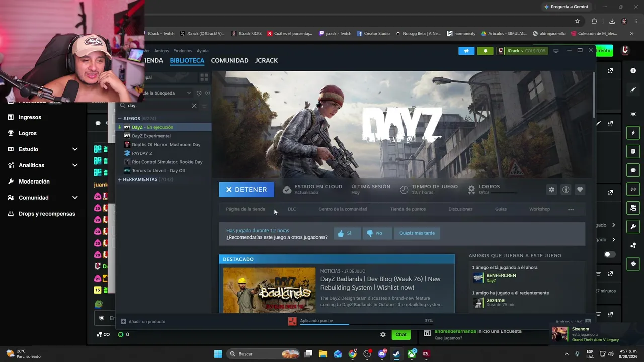This screenshot has width=644, height=362.
Task: Choose Quizás más tarde
Action: (x=417, y=233)
